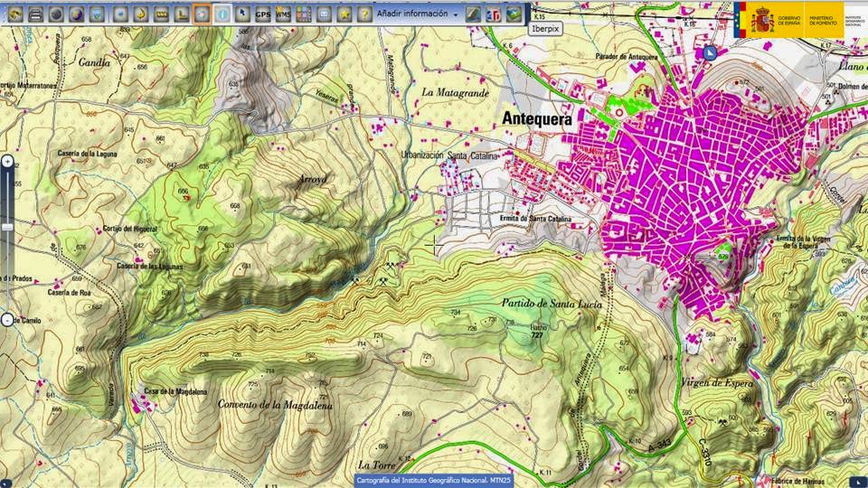The width and height of the screenshot is (868, 488).
Task: Click the blue left arrow icon
Action: [x=120, y=14]
